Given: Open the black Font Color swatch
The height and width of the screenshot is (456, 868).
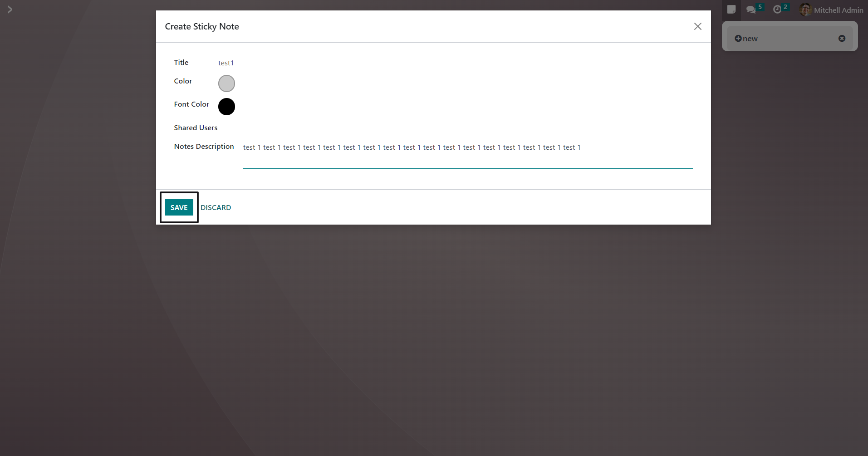Looking at the screenshot, I should pos(226,107).
